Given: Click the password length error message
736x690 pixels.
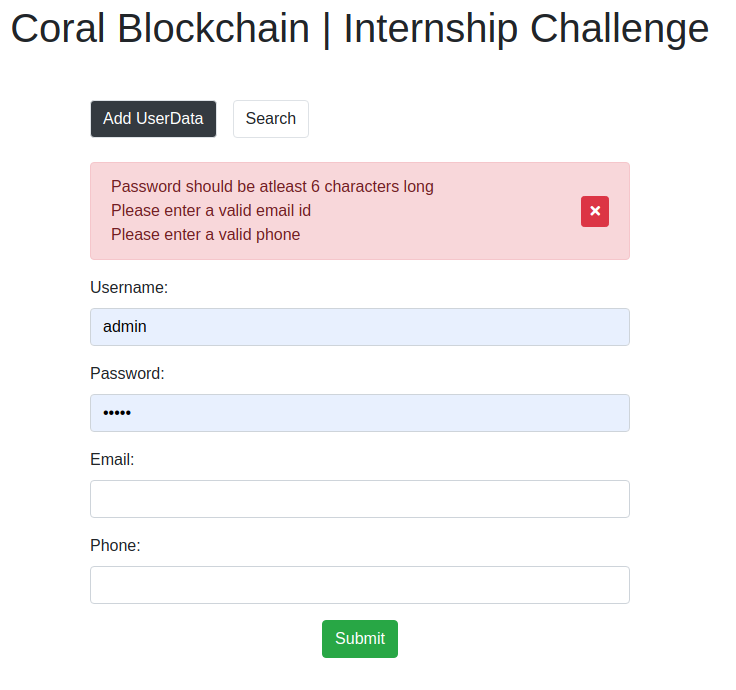Looking at the screenshot, I should tap(272, 186).
